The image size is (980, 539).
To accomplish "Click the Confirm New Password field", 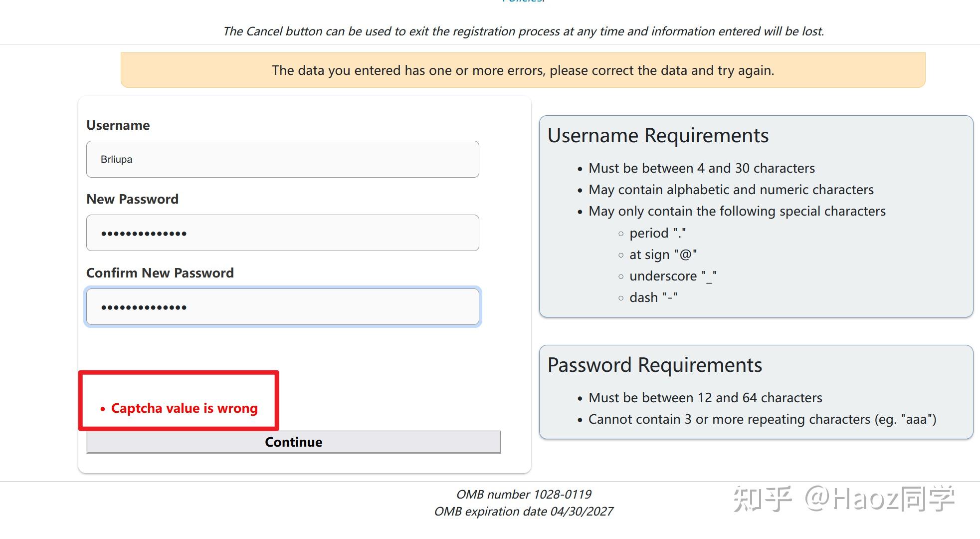I will tap(282, 307).
